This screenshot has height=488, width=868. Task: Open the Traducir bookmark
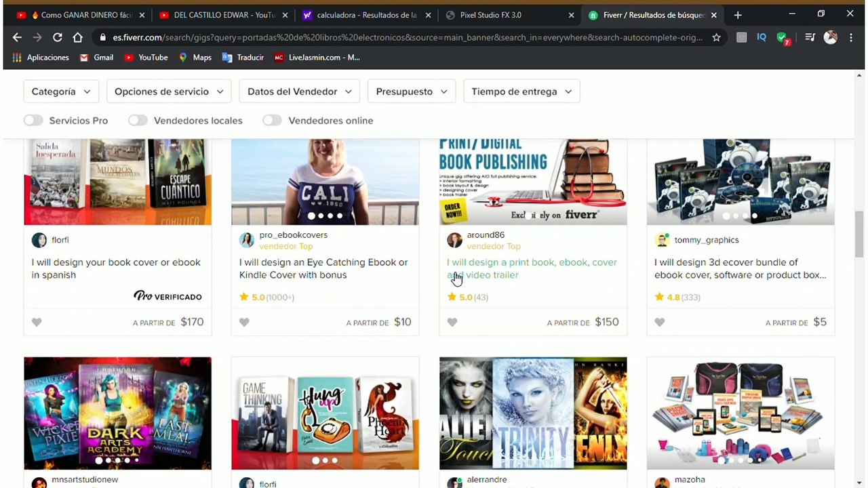pos(243,58)
